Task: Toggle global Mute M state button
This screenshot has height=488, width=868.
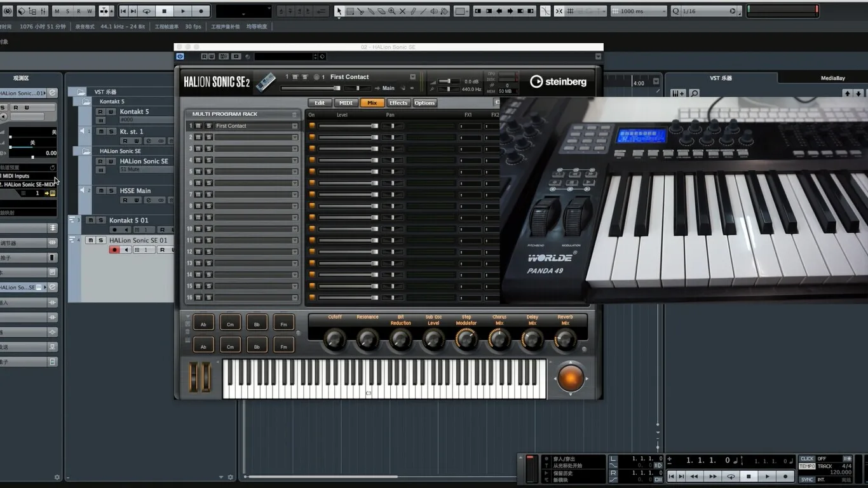Action: point(58,11)
